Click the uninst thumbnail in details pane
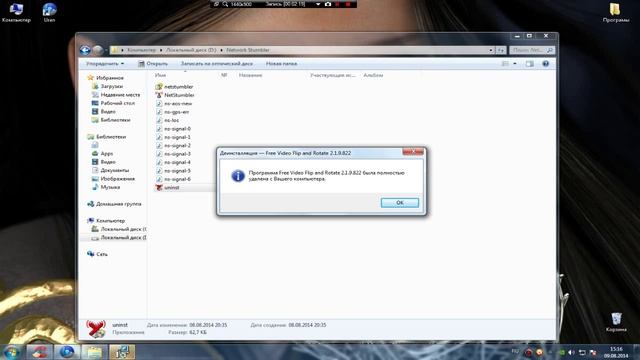 96,329
